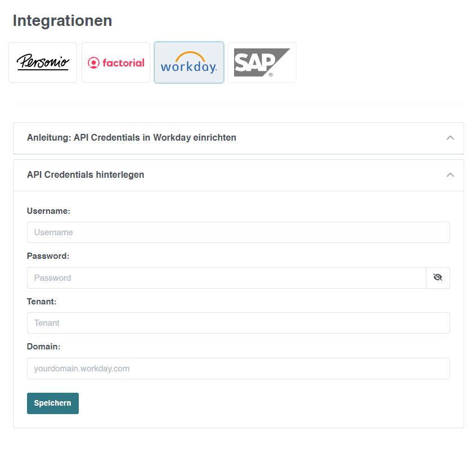This screenshot has width=476, height=458.
Task: Select the SAP integration logo
Action: [x=262, y=62]
